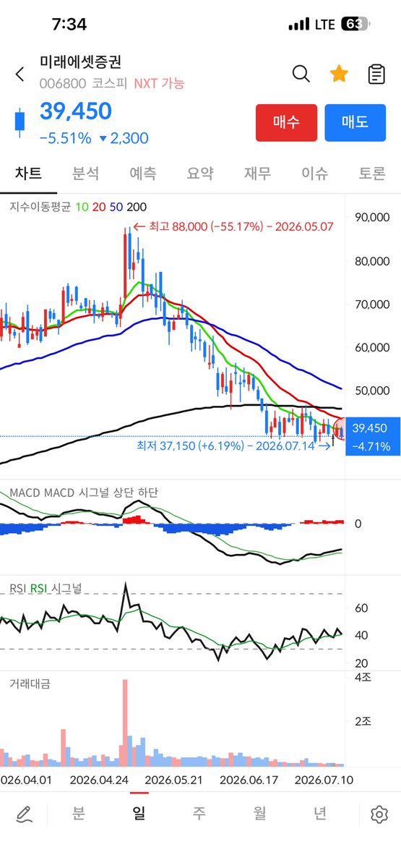Screen dimensions: 401x868
Task: Open the drawing pencil tool
Action: click(x=25, y=814)
